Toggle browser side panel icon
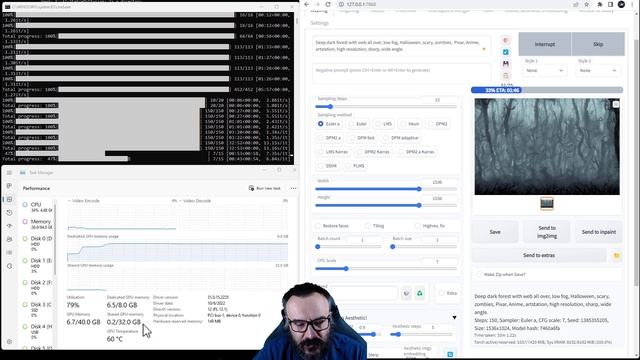Screen dimensions: 640x360 point(611,4)
